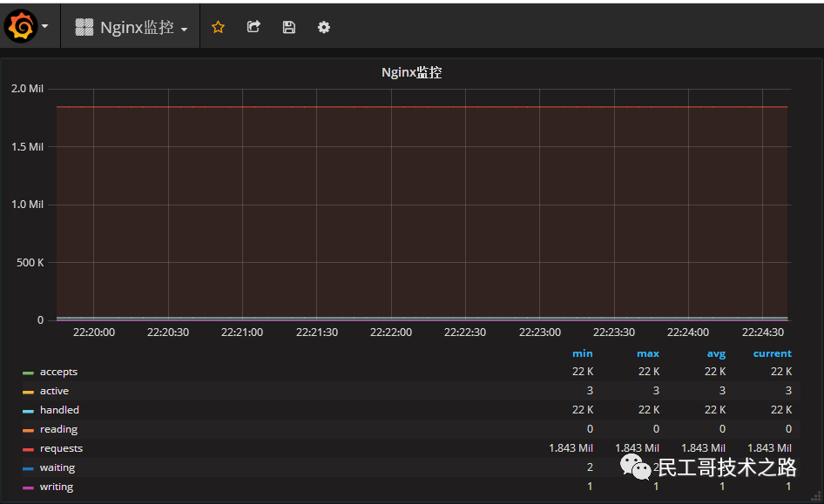Click the handled current value 22 K
Image resolution: width=824 pixels, height=504 pixels.
tap(781, 409)
